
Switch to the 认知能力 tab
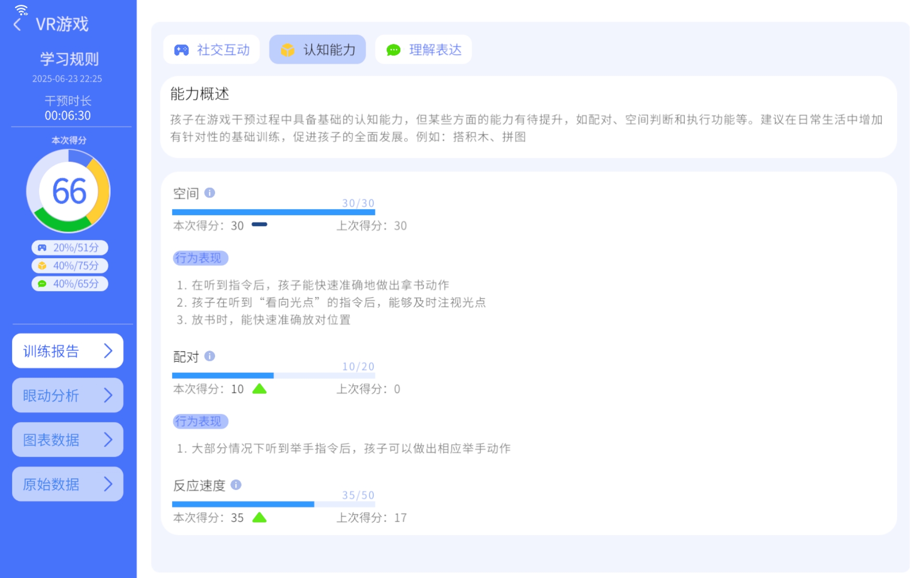[x=317, y=49]
